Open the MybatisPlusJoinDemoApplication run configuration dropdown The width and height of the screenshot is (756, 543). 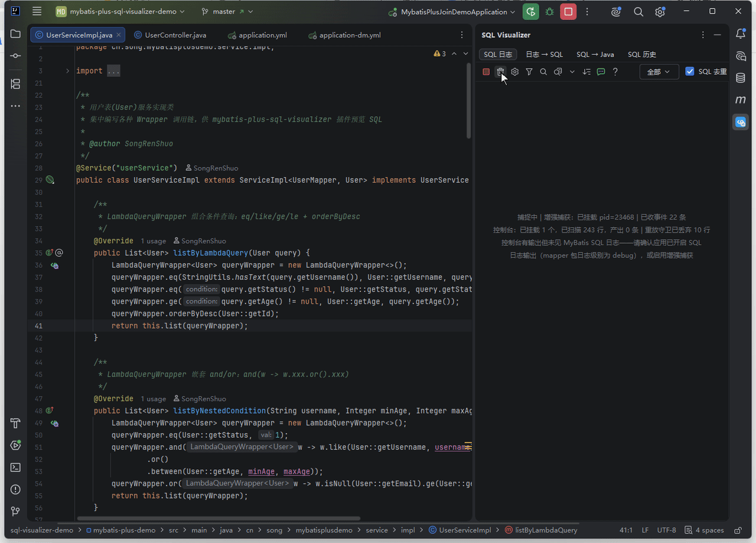click(x=452, y=12)
